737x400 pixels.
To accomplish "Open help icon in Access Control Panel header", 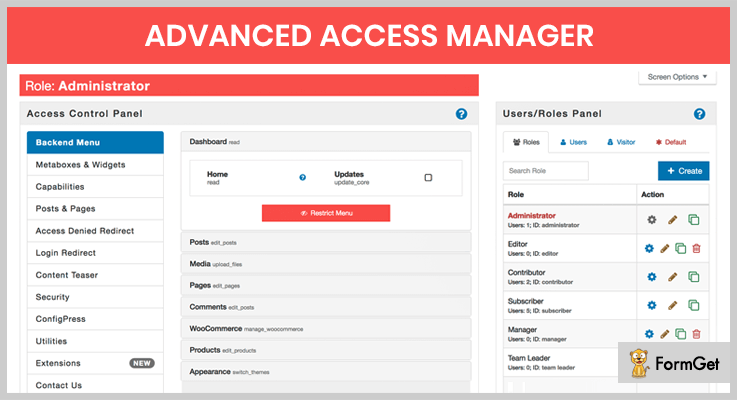I will tap(461, 114).
